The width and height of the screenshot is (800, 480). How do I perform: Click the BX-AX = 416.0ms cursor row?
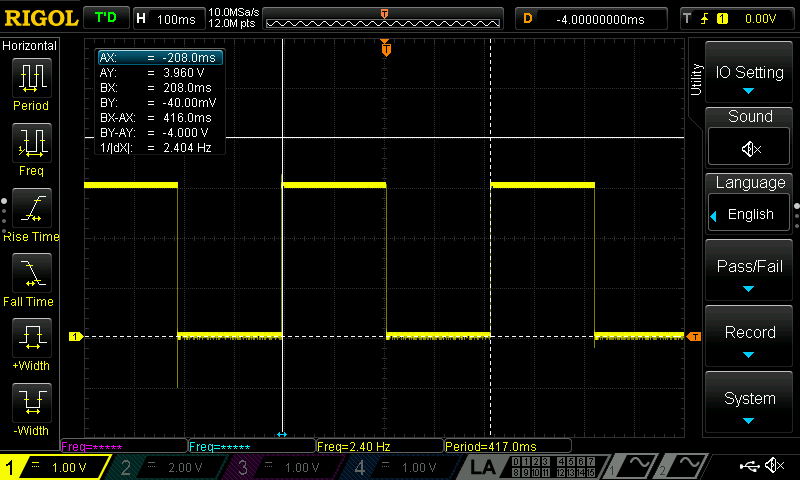coord(160,118)
